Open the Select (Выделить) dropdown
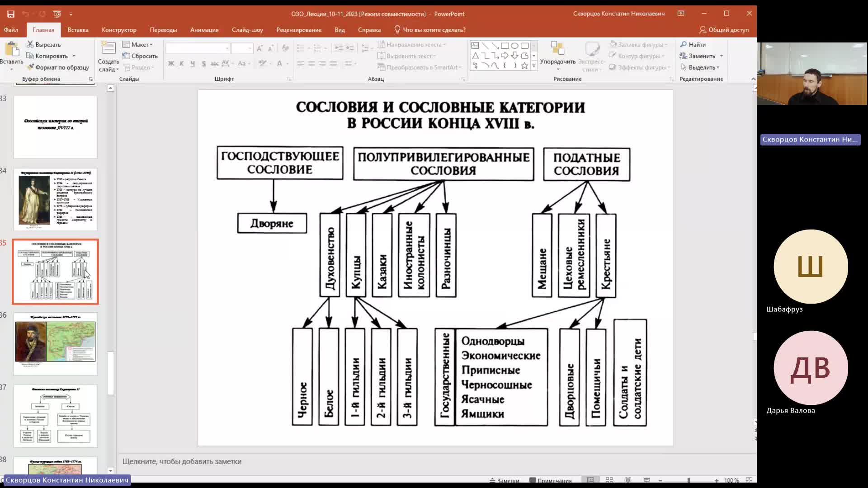868x488 pixels. (x=700, y=67)
